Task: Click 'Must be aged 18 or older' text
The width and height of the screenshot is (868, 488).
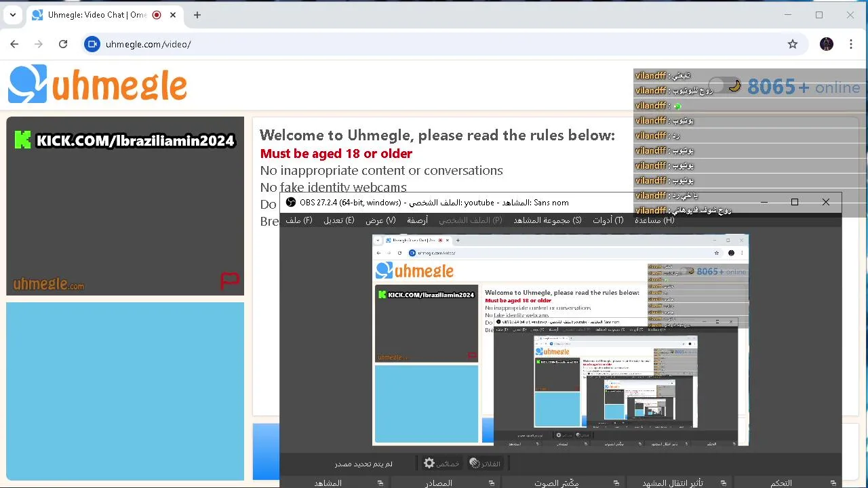Action: 336,153
